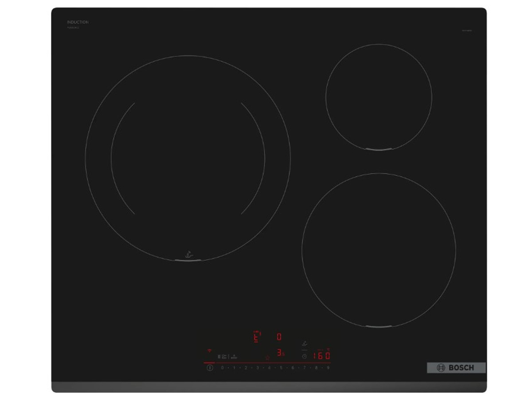Select the cooking zone display showing 3
532x399 pixels.
tap(279, 353)
